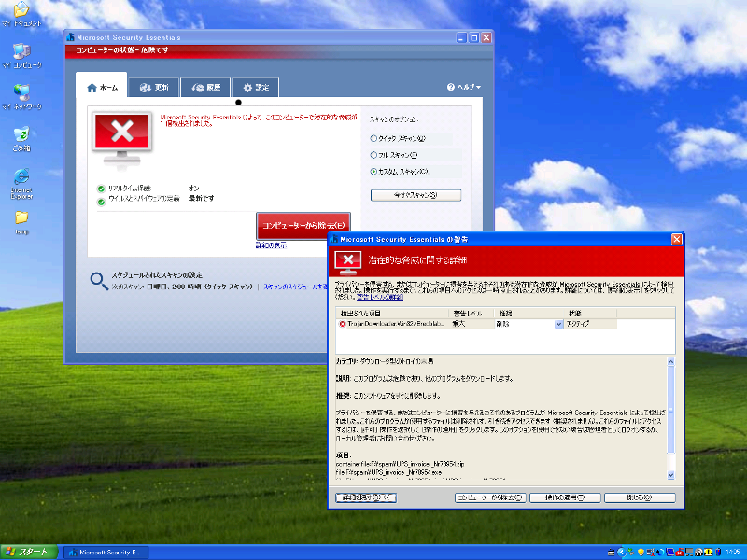Sort by the 警告レベル column header
The height and width of the screenshot is (560, 747).
(472, 314)
